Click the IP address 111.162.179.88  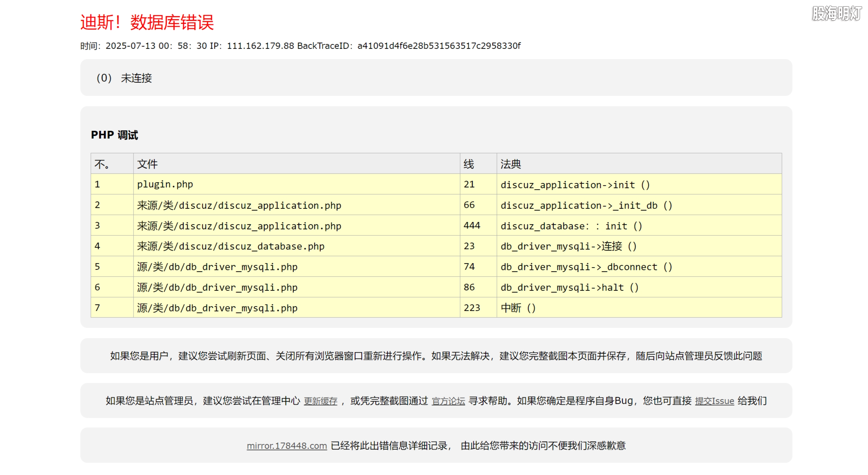point(260,46)
